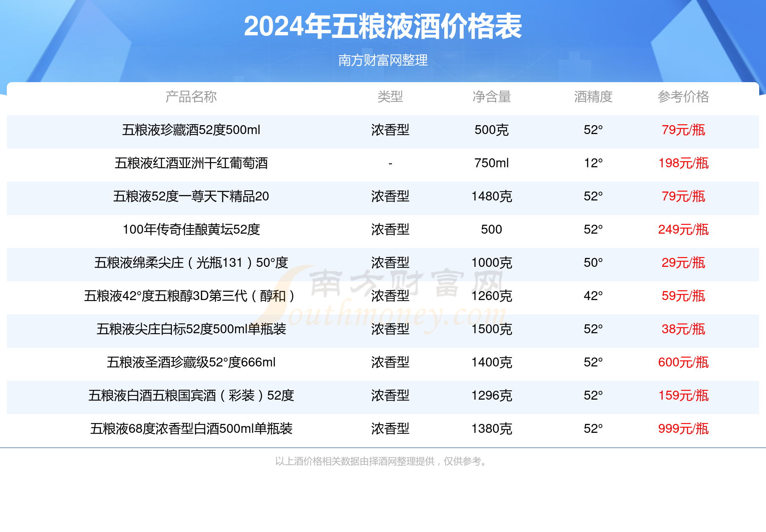Image resolution: width=766 pixels, height=532 pixels.
Task: Click the 198元/瓶 price
Action: coord(683,163)
